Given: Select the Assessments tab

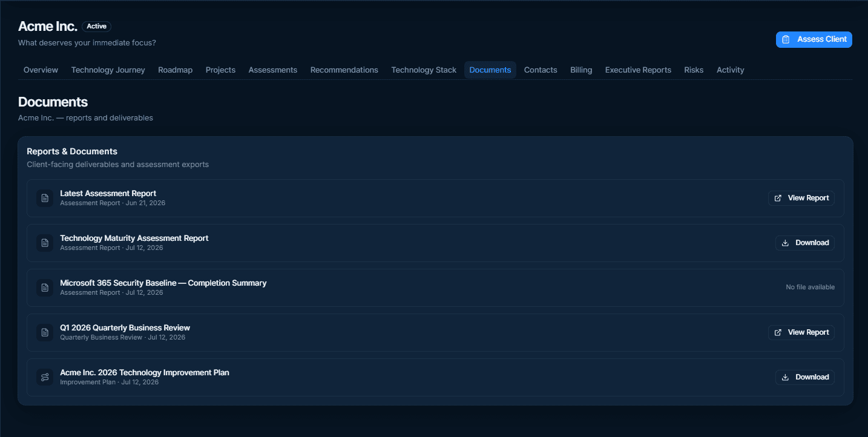Looking at the screenshot, I should click(273, 70).
